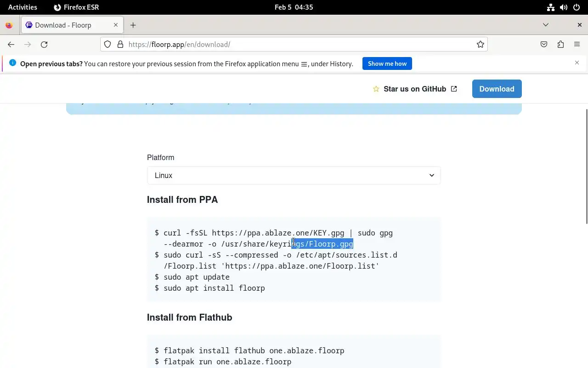588x368 pixels.
Task: Open the Star us on GitHub link
Action: tap(415, 89)
